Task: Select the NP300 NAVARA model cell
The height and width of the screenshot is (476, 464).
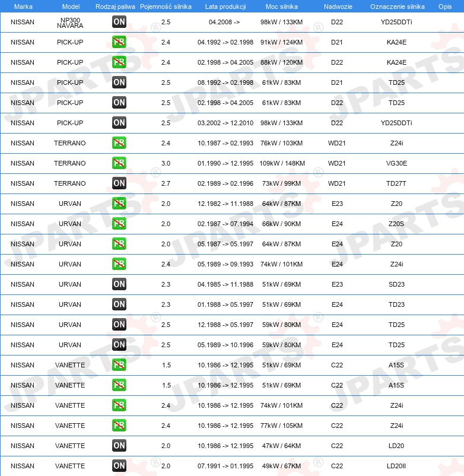Action: pyautogui.click(x=70, y=23)
